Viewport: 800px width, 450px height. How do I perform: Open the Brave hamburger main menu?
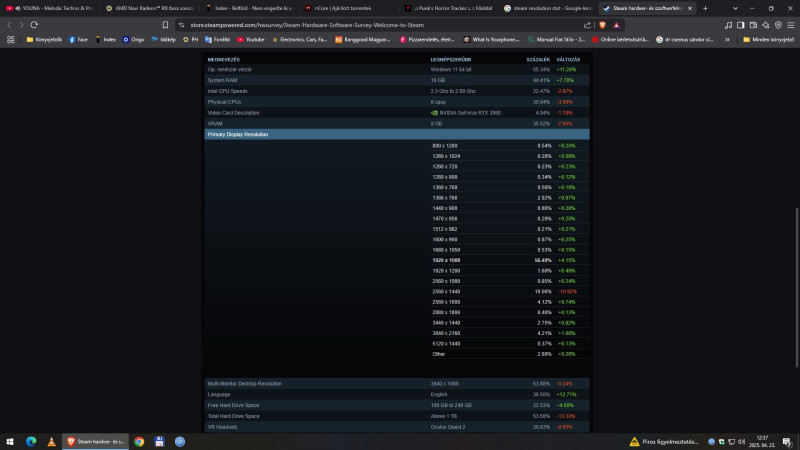pyautogui.click(x=790, y=25)
